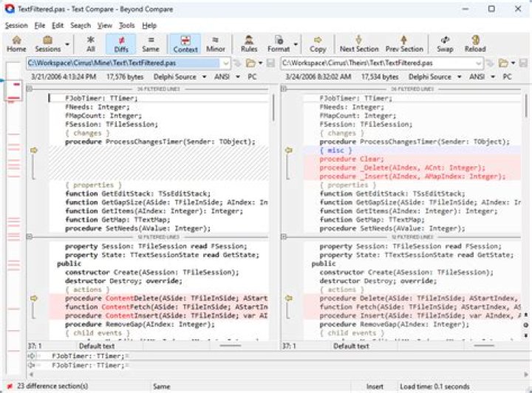
Task: Click the Format toolbar icon
Action: 279,44
